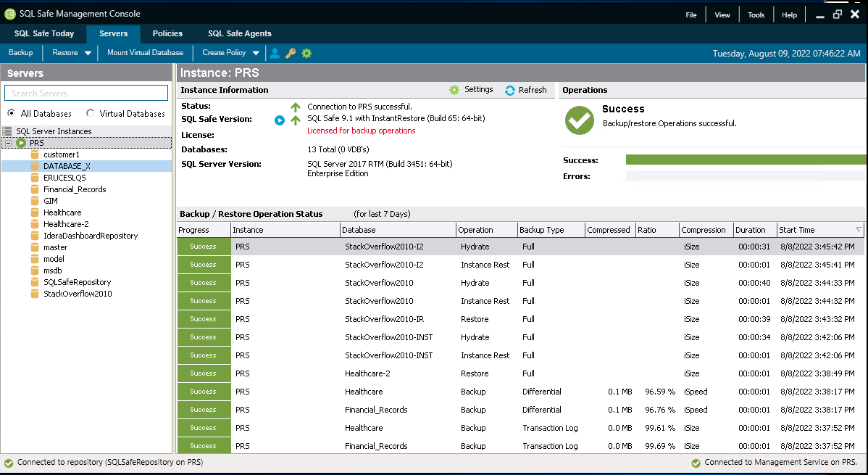The height and width of the screenshot is (475, 868).
Task: Click the blue play icon beside SQL Safe Version
Action: [280, 120]
